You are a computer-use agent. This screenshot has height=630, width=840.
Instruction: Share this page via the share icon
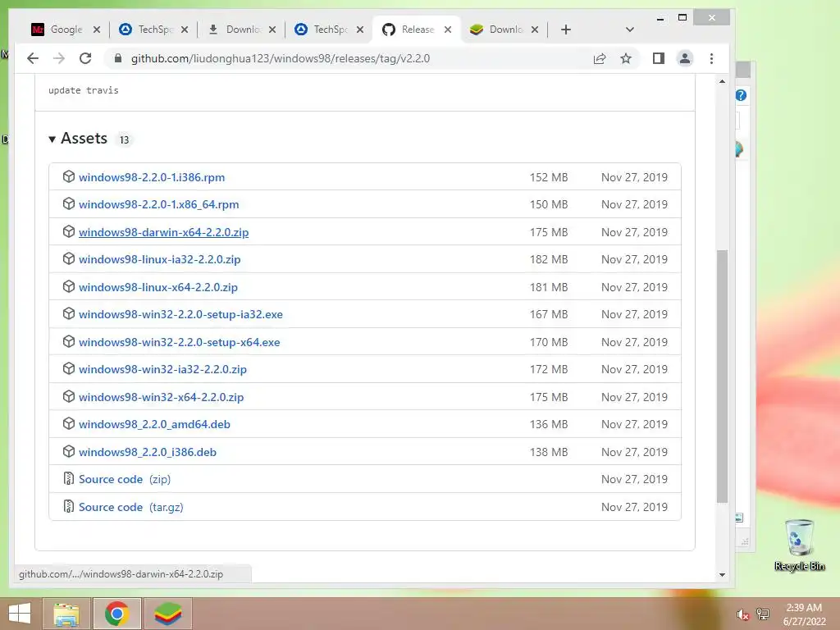(x=600, y=58)
